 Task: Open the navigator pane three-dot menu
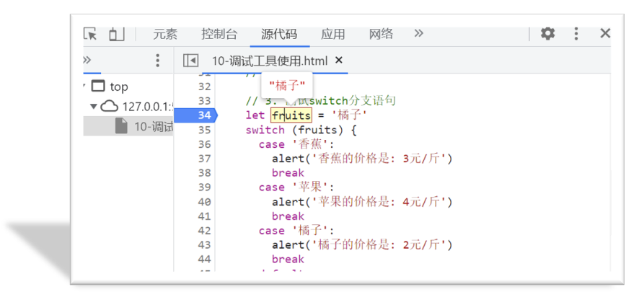158,61
